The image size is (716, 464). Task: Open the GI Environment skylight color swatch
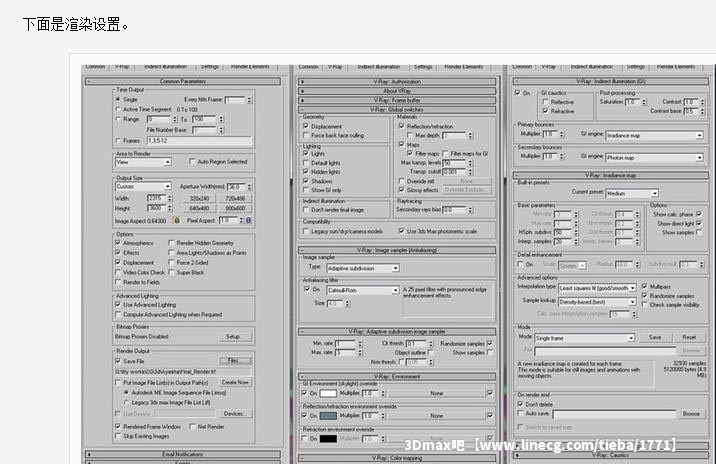(328, 393)
